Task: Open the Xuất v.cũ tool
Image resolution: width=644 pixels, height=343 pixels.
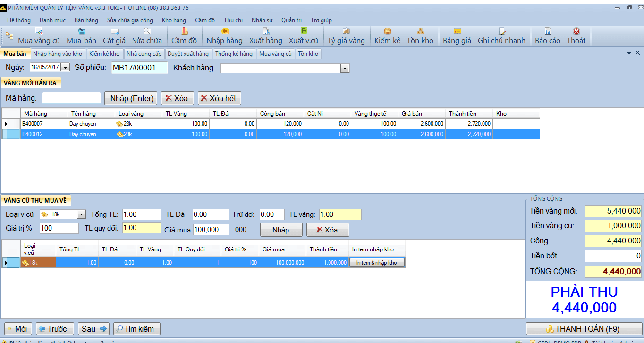Action: (x=304, y=36)
